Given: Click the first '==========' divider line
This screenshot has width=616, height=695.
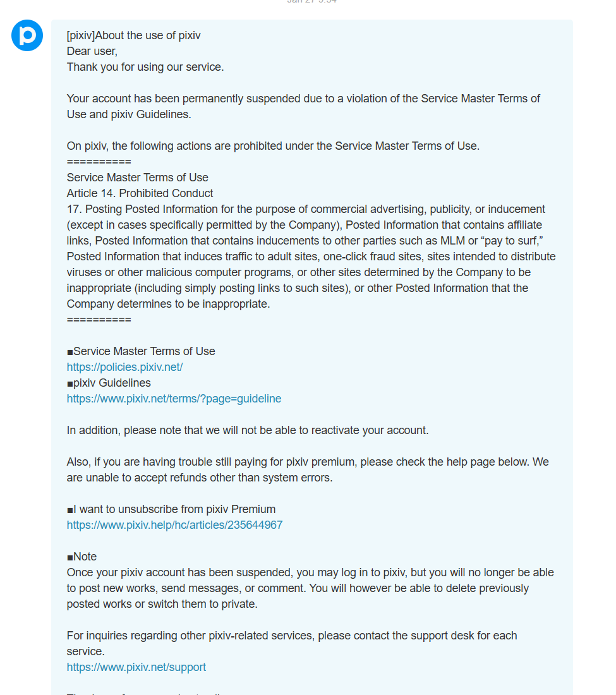Looking at the screenshot, I should click(x=99, y=162).
